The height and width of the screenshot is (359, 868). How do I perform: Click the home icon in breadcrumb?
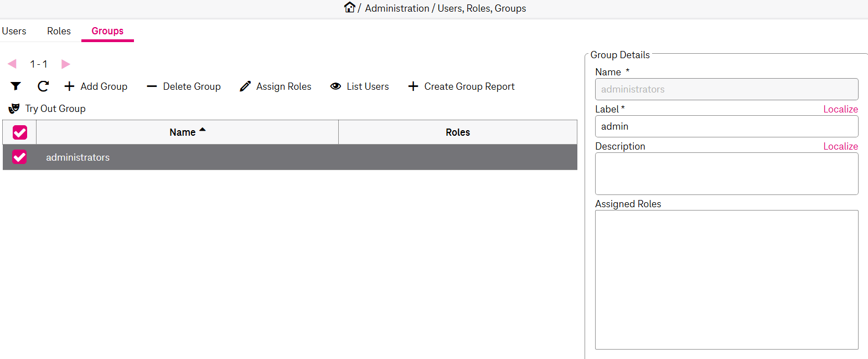tap(349, 8)
